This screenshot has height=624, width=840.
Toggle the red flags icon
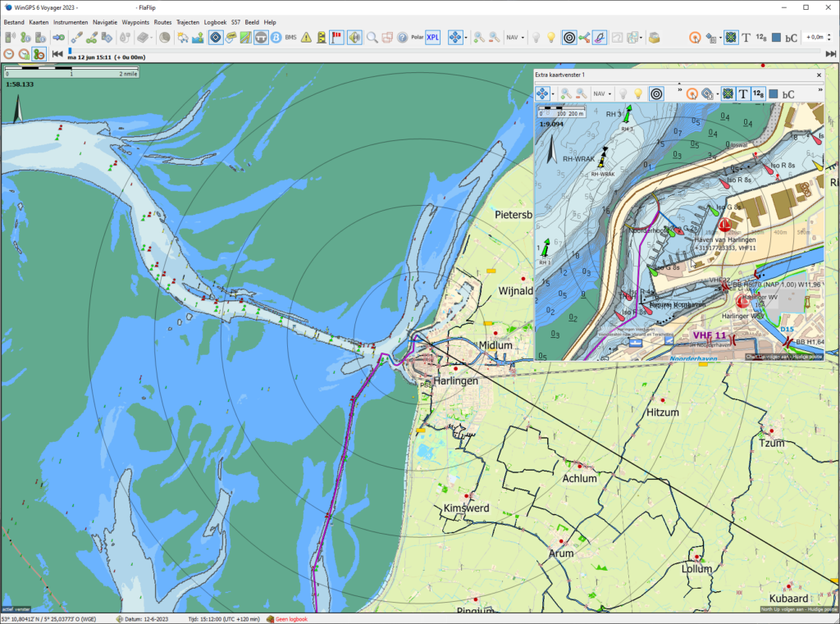pos(336,38)
